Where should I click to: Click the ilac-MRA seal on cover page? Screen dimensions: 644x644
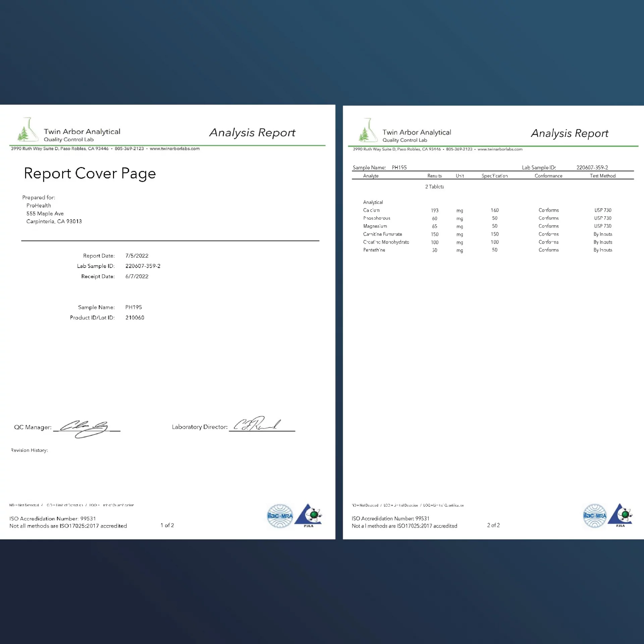pyautogui.click(x=280, y=516)
